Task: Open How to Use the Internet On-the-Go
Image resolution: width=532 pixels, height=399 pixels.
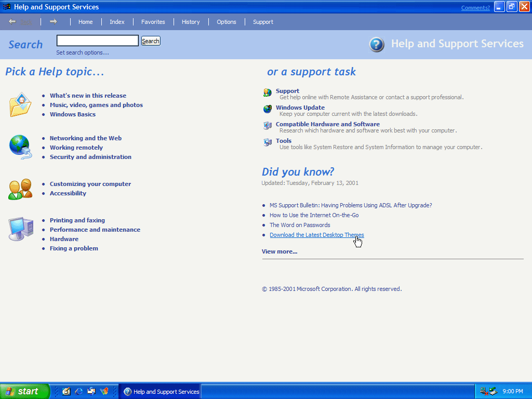Action: [314, 215]
